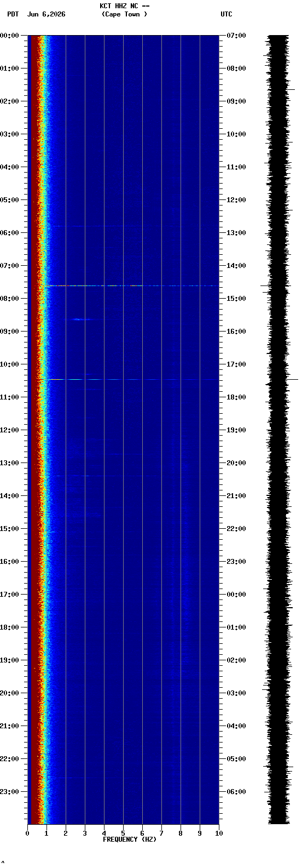The height and width of the screenshot is (868, 302).
Task: Click the 'UTC' timezone label
Action: pyautogui.click(x=226, y=14)
